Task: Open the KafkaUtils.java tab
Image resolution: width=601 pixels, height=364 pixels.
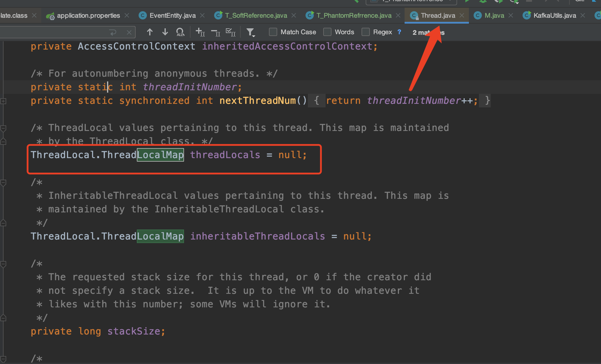Action: coord(554,15)
